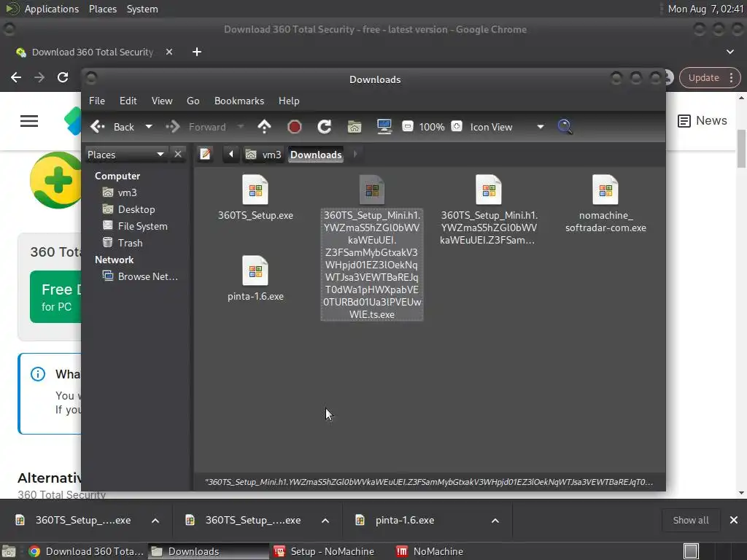Image resolution: width=747 pixels, height=560 pixels.
Task: Click the path bar left scroll arrow
Action: 231,155
